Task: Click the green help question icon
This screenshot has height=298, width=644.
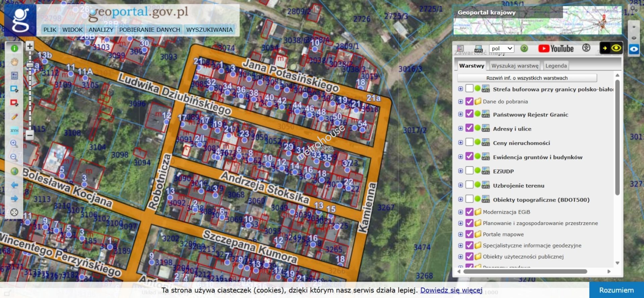Action: point(524,49)
